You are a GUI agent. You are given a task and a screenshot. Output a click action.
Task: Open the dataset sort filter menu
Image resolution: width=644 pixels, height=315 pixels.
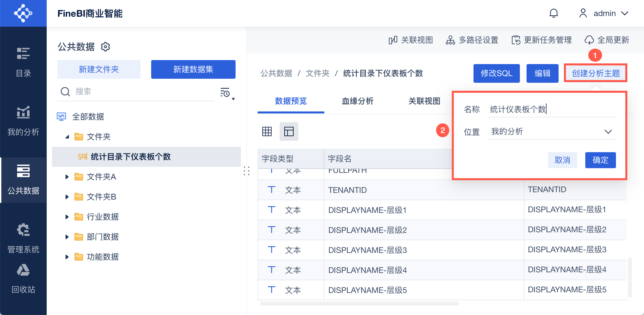(227, 93)
